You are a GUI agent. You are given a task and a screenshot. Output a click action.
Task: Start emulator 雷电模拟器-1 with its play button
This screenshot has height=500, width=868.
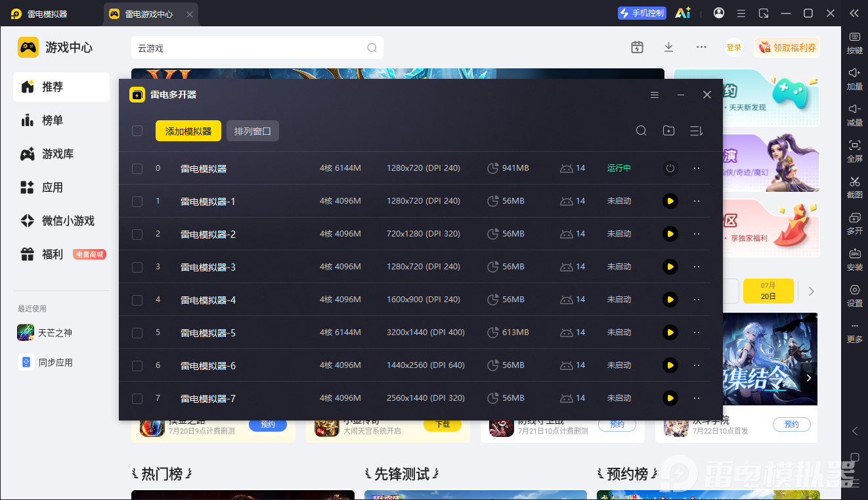pyautogui.click(x=670, y=201)
